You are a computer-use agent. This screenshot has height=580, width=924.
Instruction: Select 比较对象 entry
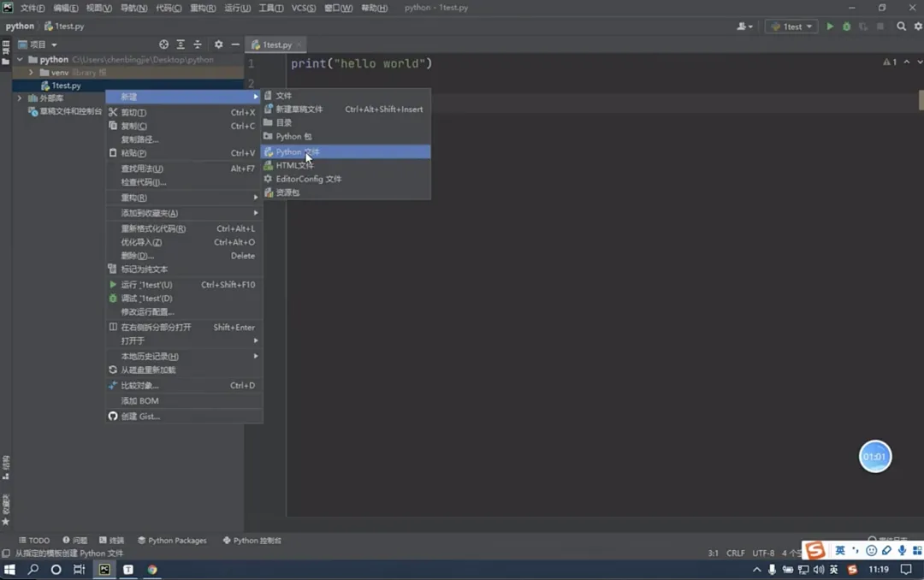(x=184, y=386)
